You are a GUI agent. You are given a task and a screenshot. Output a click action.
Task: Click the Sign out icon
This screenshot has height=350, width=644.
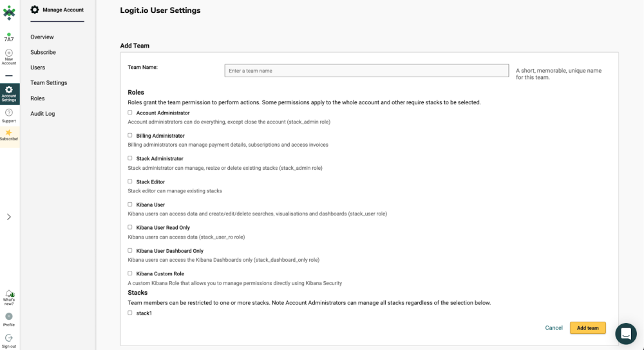9,338
